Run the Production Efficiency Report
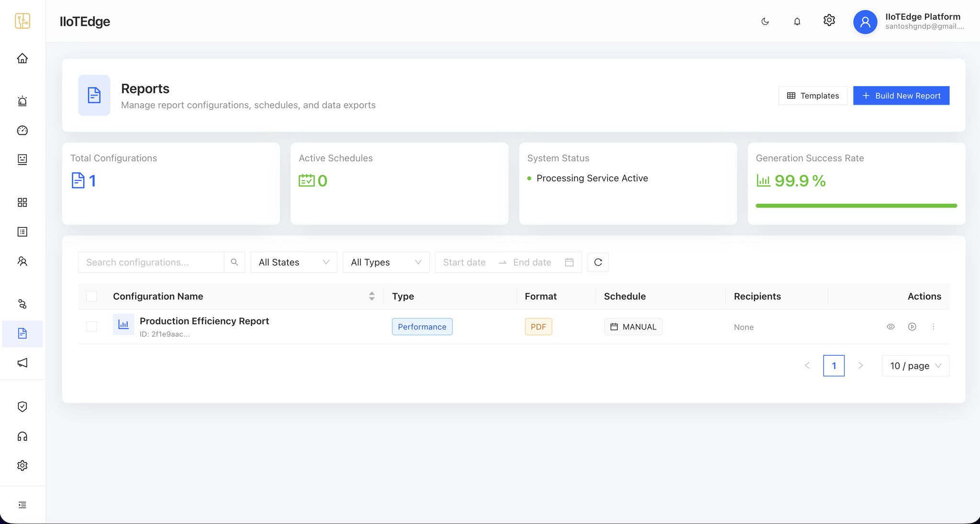Image resolution: width=980 pixels, height=524 pixels. pyautogui.click(x=912, y=327)
